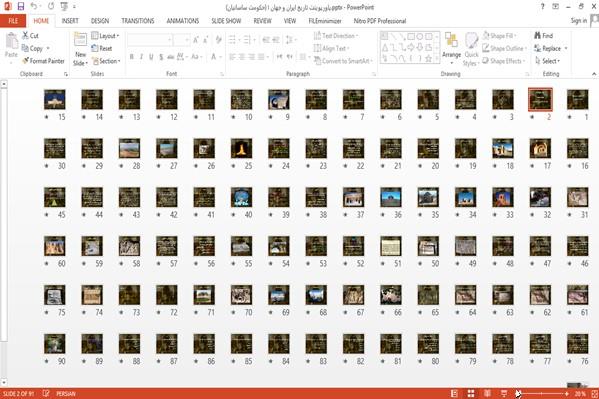Open Quick Styles gallery
This screenshot has height=399, width=599.
coord(471,49)
